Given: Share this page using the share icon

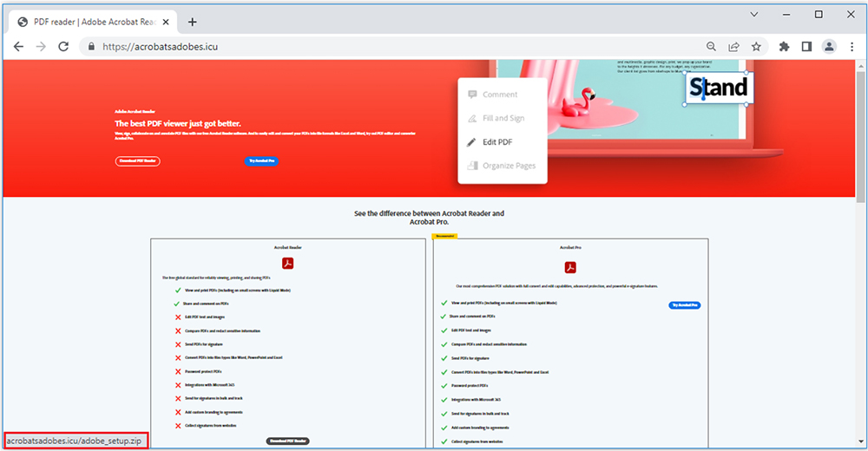Looking at the screenshot, I should pyautogui.click(x=733, y=47).
